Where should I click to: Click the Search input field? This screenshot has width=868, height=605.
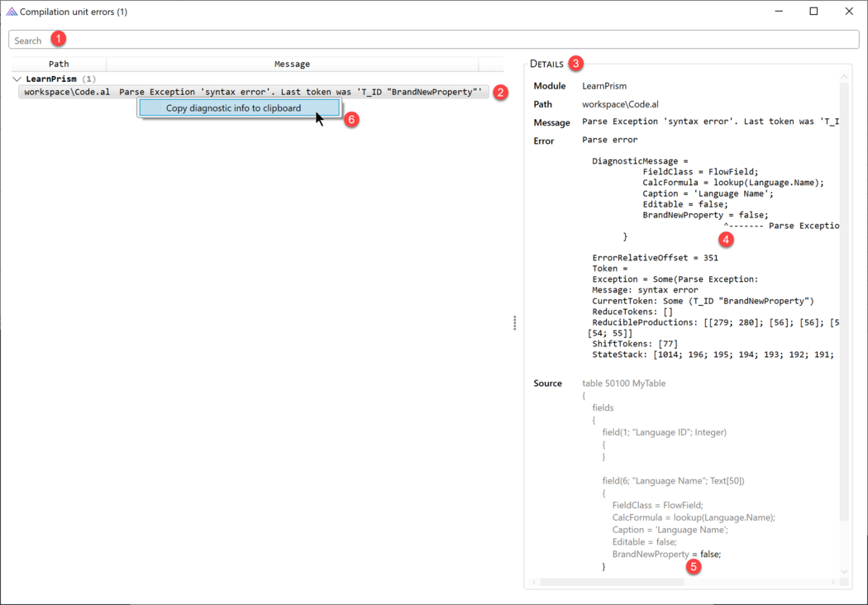[433, 40]
